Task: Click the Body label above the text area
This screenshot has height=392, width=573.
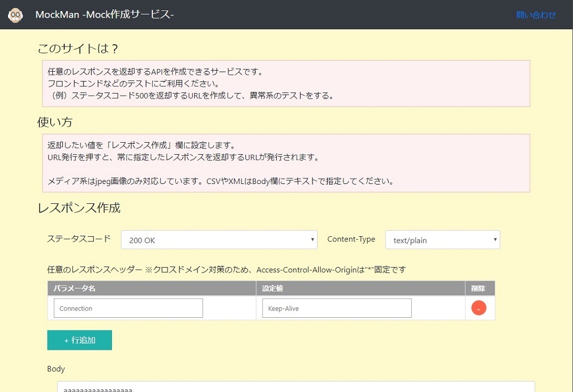Action: pyautogui.click(x=56, y=369)
